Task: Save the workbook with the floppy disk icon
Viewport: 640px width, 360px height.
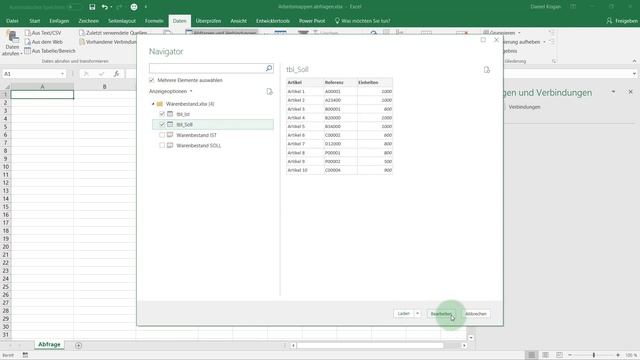Action: click(x=92, y=7)
